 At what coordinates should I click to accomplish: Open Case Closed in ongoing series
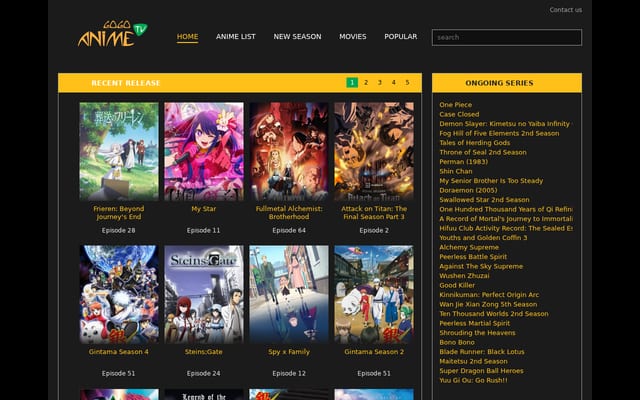(x=459, y=114)
